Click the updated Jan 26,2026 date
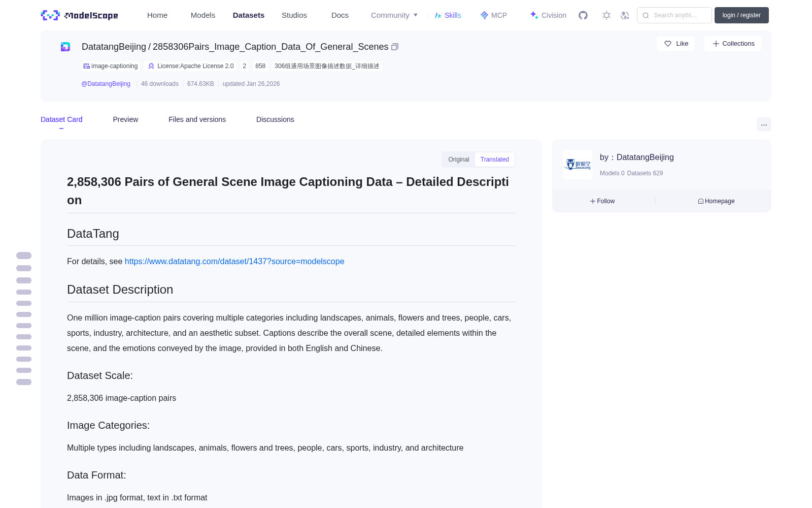This screenshot has width=812, height=508. tap(251, 84)
